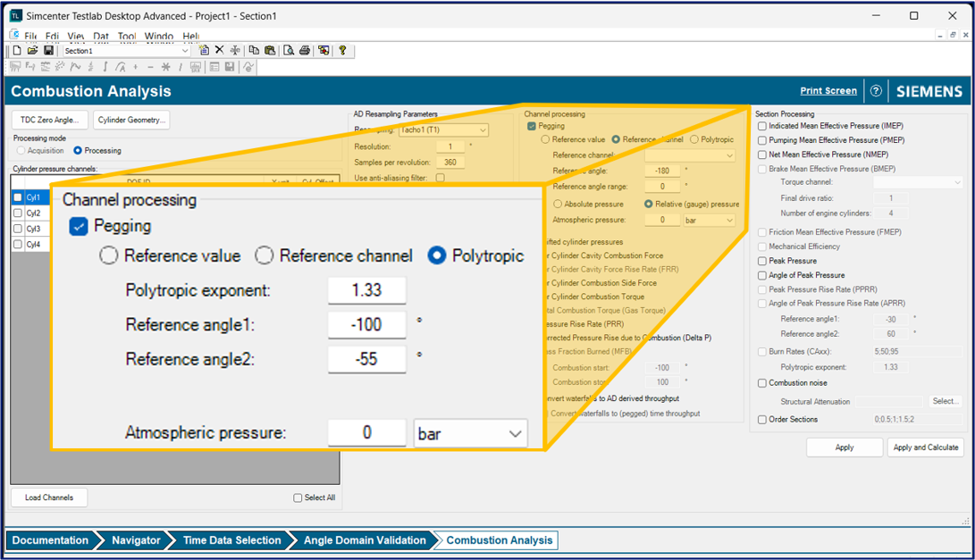Enable the Order Sections checkbox
Image resolution: width=975 pixels, height=560 pixels.
[761, 420]
